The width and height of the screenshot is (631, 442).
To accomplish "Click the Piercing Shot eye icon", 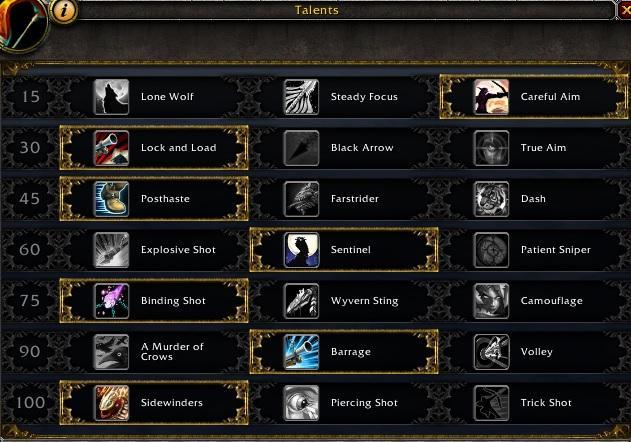I will coord(301,403).
